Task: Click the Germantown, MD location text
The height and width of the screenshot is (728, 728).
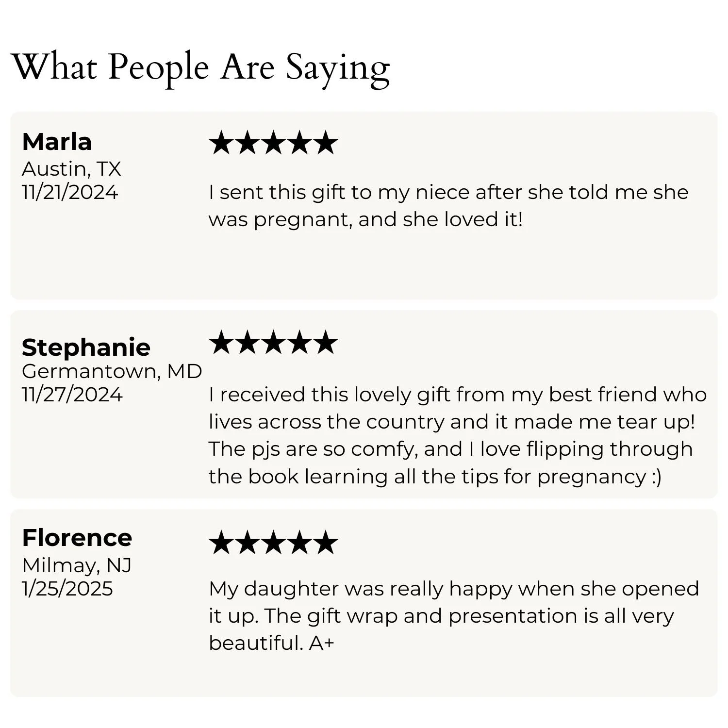Action: pos(112,371)
